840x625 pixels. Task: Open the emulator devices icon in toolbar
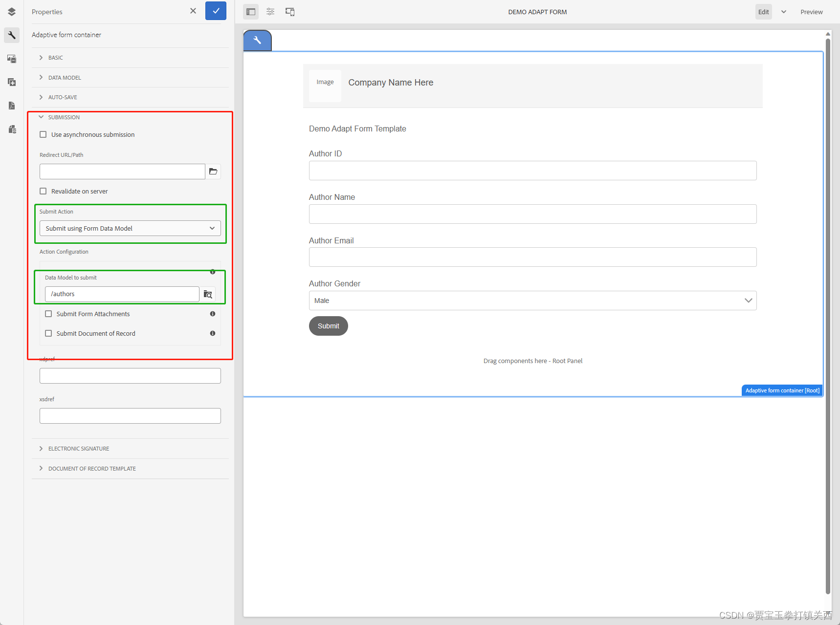290,12
